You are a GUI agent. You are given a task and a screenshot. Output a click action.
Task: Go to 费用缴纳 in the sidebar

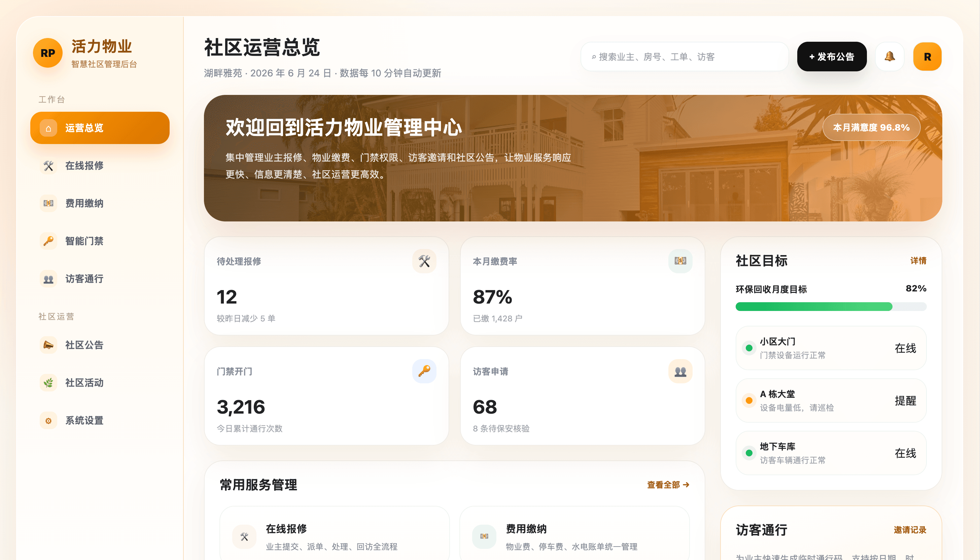(100, 204)
